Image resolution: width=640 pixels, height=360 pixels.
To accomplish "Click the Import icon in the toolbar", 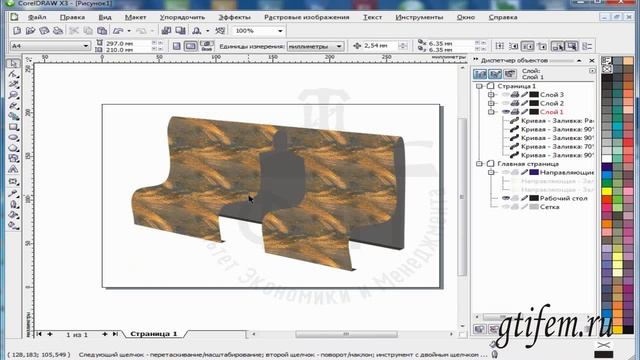I will (166, 31).
